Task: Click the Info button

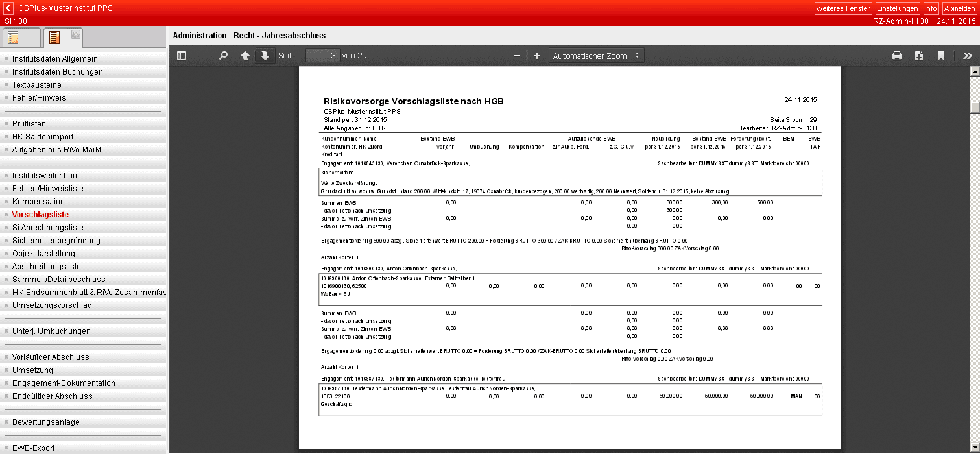Action: [931, 8]
